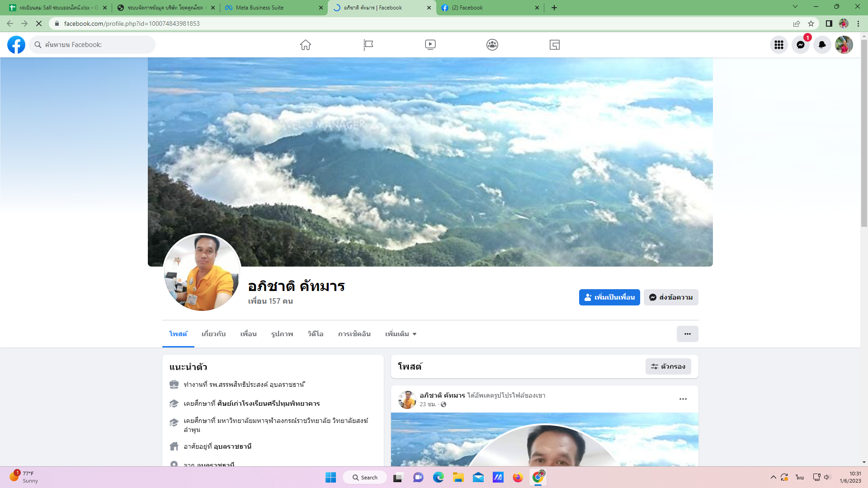
Task: Open the Groups icon in top bar
Action: click(492, 45)
